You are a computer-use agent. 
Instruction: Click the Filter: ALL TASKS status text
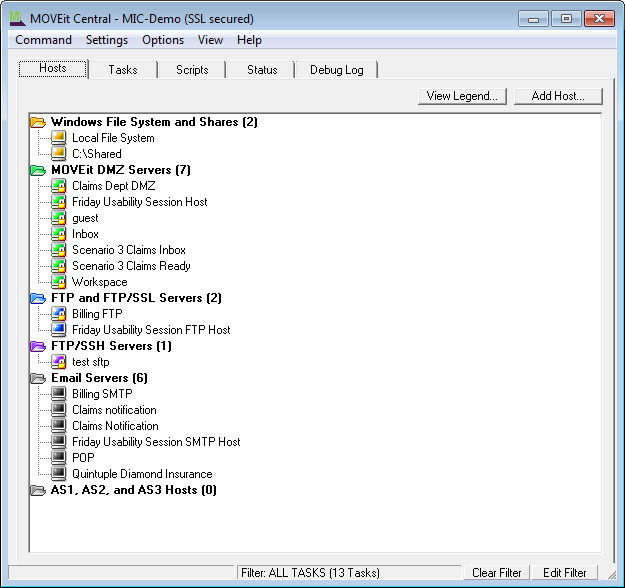point(311,573)
